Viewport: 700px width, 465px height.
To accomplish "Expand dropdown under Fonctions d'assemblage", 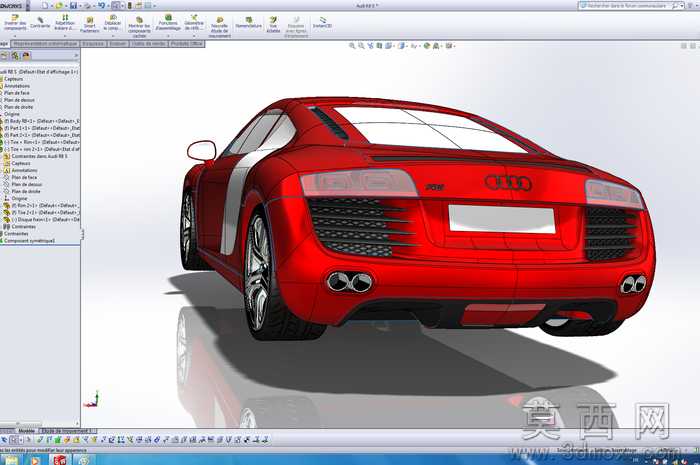I will pos(168,36).
